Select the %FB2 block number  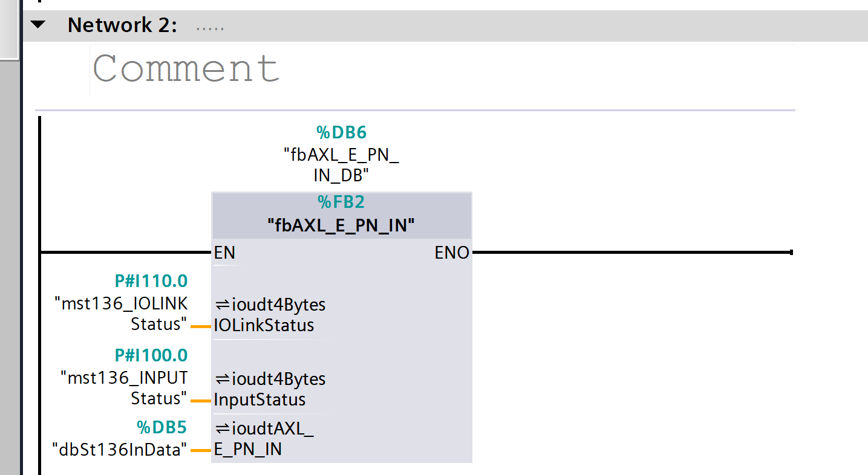(342, 202)
